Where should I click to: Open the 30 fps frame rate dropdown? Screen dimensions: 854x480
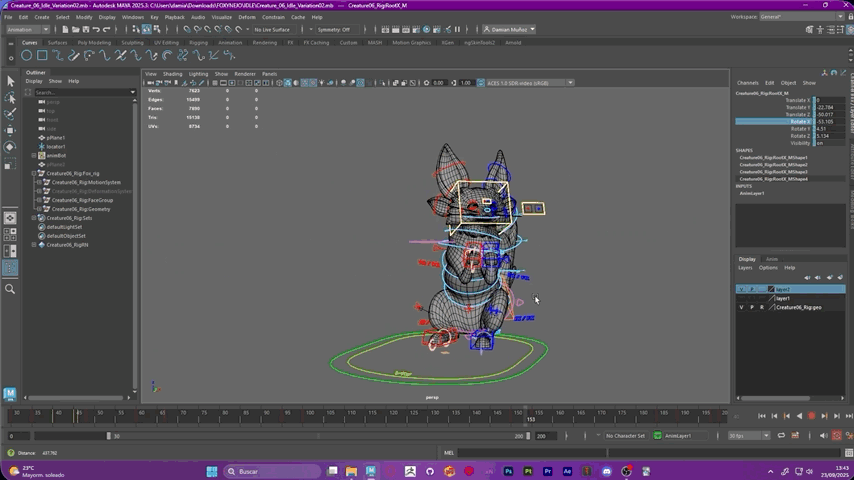pyautogui.click(x=749, y=435)
